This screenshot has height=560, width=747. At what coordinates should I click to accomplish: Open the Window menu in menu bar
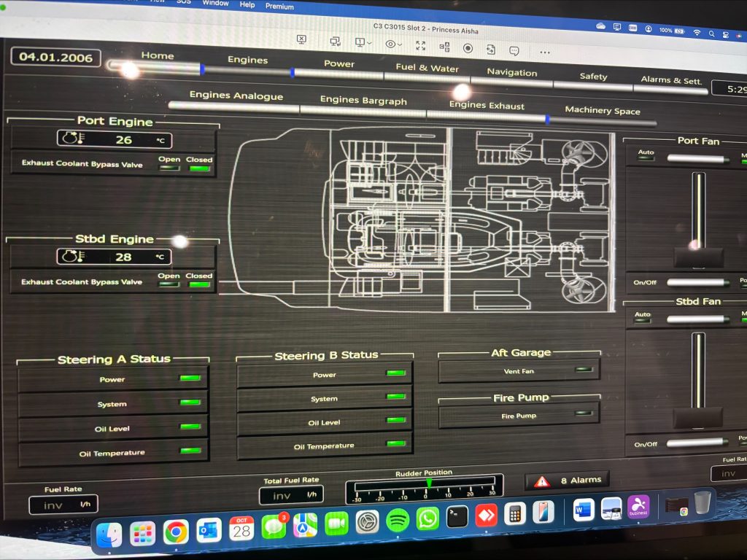[215, 3]
